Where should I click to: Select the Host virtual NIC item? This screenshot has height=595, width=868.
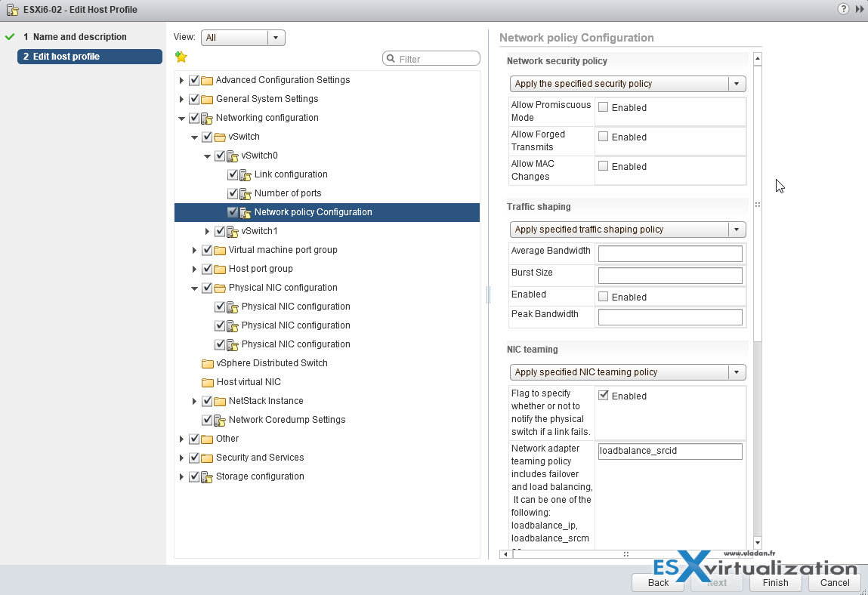click(249, 382)
